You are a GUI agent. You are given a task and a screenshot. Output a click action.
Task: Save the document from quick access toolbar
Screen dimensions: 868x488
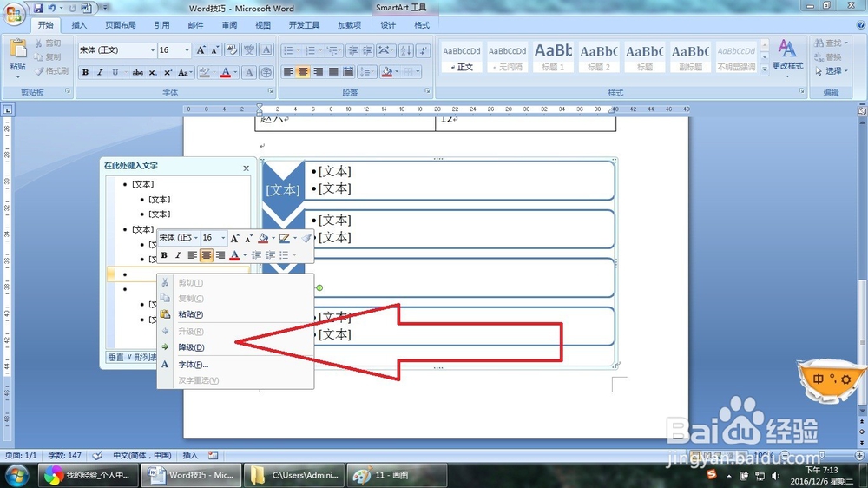coord(38,8)
